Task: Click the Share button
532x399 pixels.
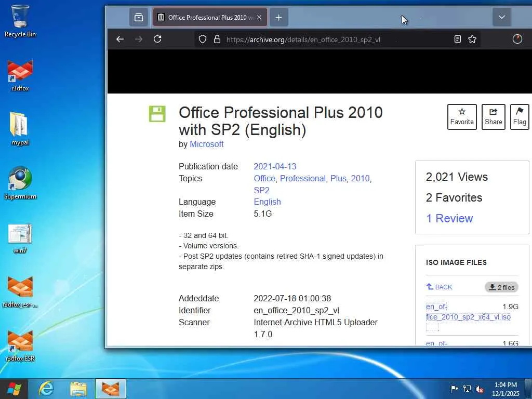Action: (494, 117)
